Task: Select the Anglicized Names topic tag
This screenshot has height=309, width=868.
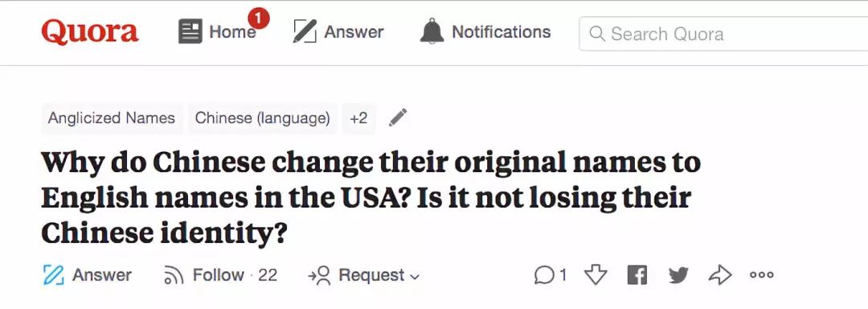Action: 112,118
